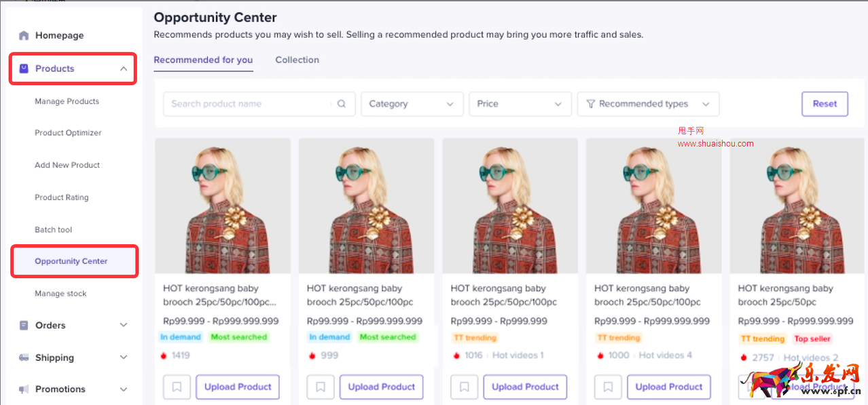
Task: Click the magnifier icon in search box
Action: point(342,104)
